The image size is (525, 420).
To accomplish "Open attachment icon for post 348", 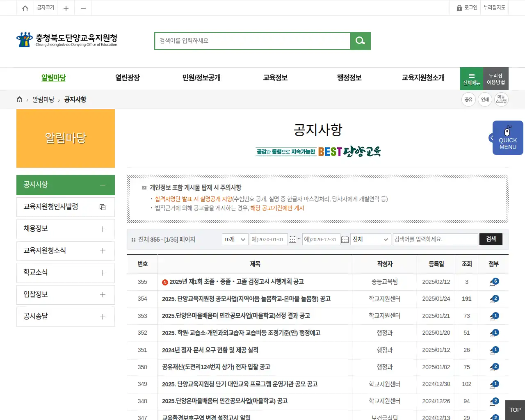I will point(494,402).
